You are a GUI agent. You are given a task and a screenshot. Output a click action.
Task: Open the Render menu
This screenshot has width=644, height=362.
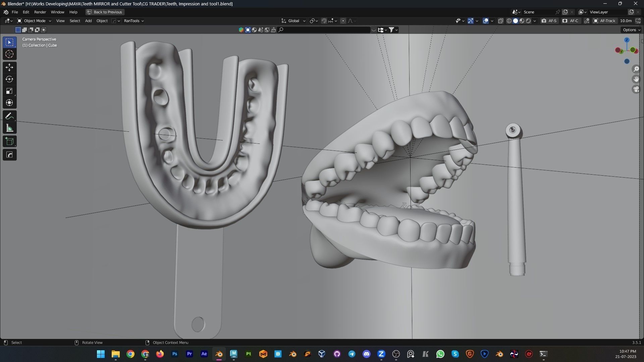pos(40,12)
